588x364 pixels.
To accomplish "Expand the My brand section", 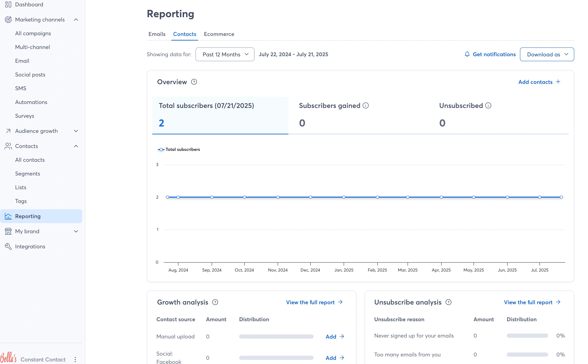I will pyautogui.click(x=76, y=231).
